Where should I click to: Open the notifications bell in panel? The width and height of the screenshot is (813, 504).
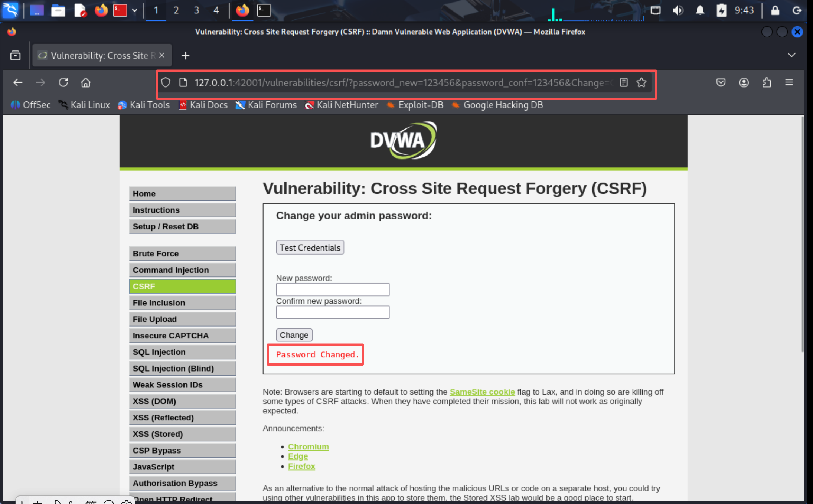coord(700,10)
